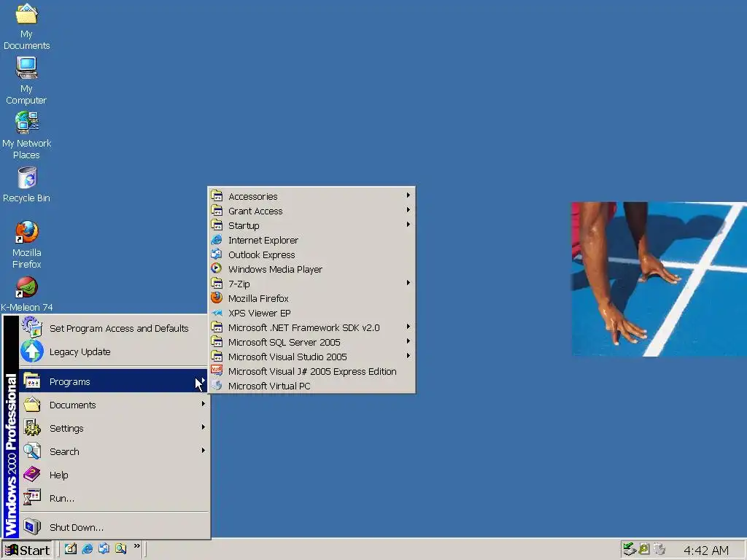The width and height of the screenshot is (747, 560).
Task: Click Show Desktop in Quick Launch bar
Action: coord(71,549)
